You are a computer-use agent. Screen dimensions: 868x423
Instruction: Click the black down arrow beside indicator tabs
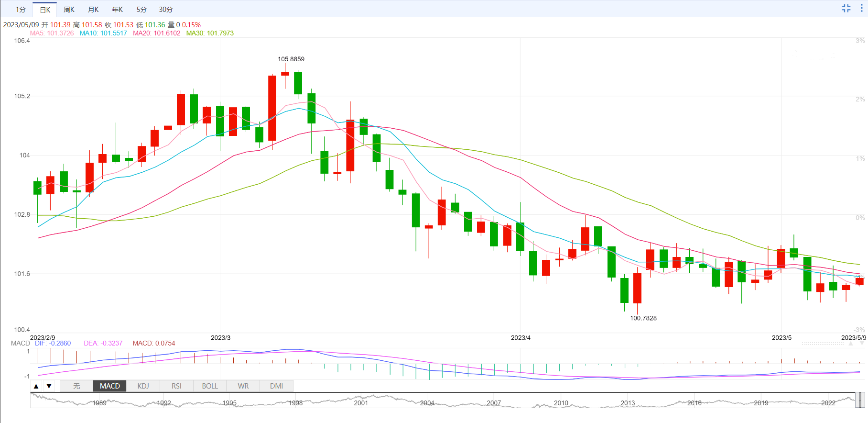click(x=49, y=386)
